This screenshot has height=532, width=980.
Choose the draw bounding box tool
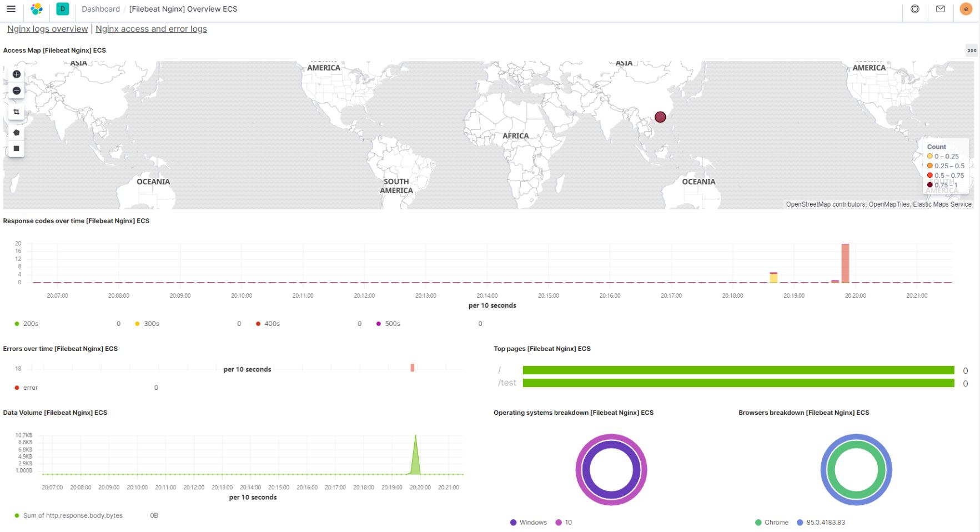[x=17, y=148]
